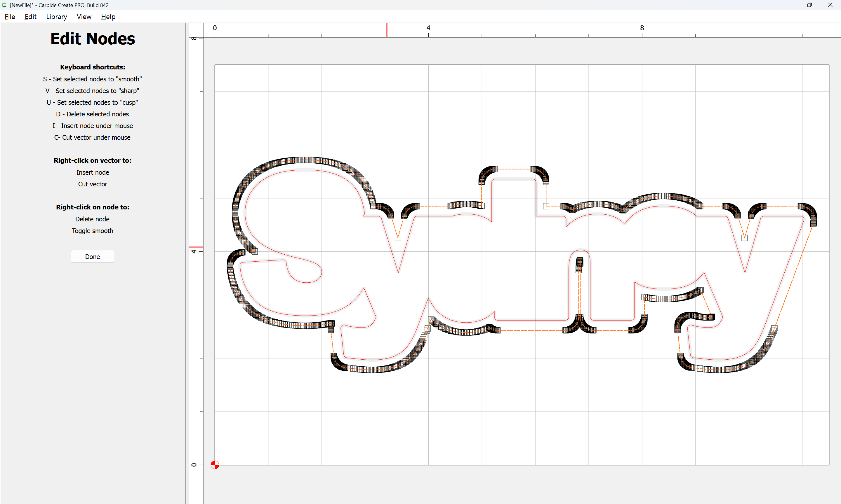Click the 8 label on horizontal ruler
This screenshot has height=504, width=841.
642,28
